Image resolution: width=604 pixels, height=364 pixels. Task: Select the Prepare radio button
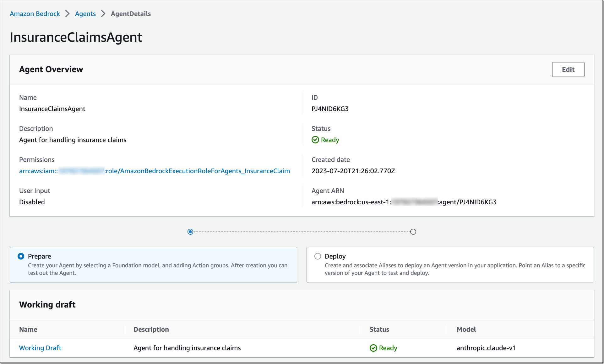(21, 256)
